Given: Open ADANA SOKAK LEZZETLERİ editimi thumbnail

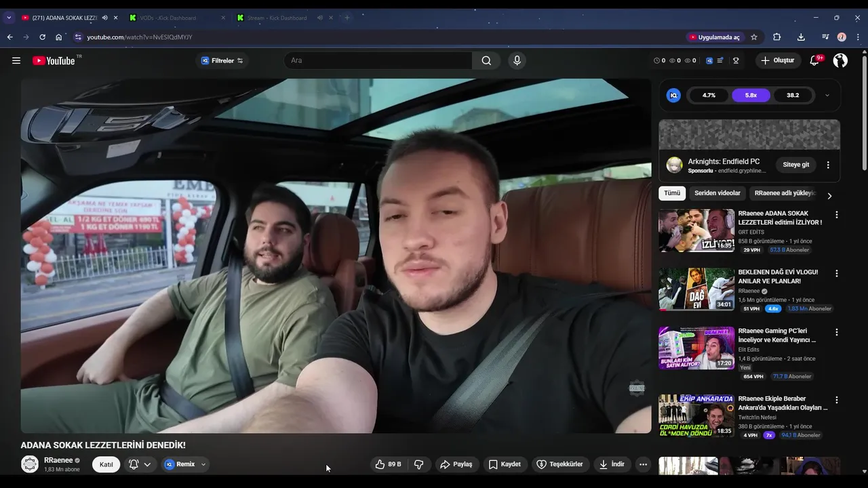Looking at the screenshot, I should [696, 230].
